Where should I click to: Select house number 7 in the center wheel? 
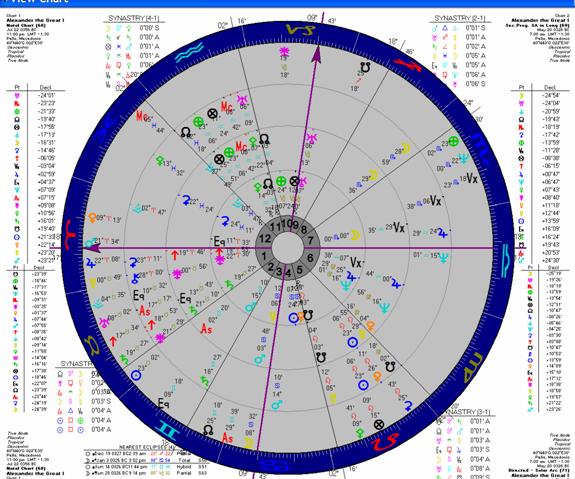310,240
